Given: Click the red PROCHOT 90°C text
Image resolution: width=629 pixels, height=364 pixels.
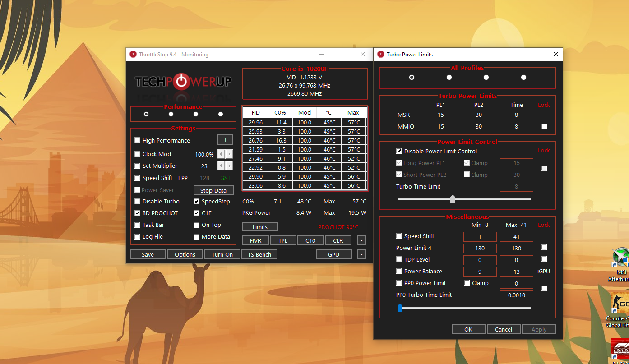Looking at the screenshot, I should pos(338,227).
